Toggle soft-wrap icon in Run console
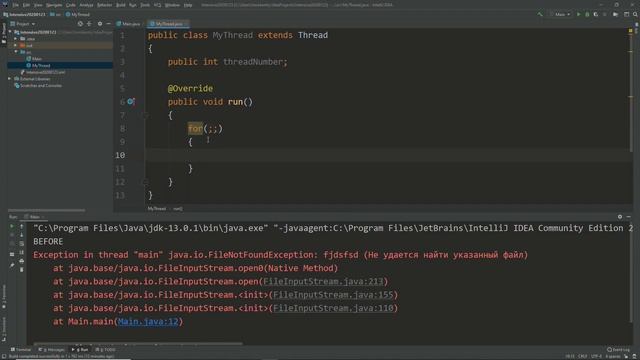This screenshot has width=640, height=360. pos(22,243)
